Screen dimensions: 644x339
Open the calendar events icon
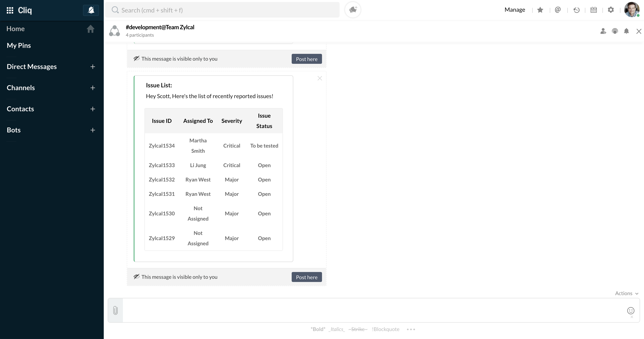click(593, 10)
